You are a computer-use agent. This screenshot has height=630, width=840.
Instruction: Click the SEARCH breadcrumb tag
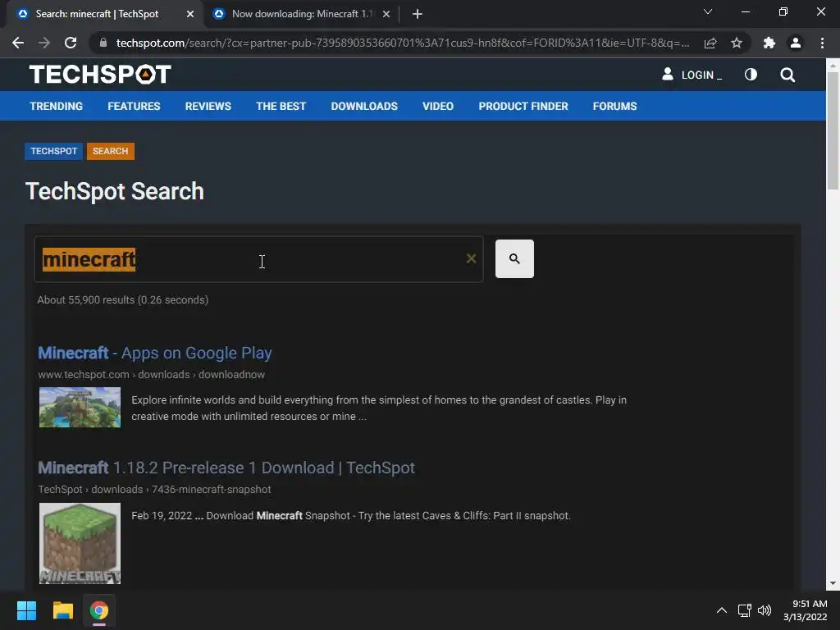click(x=111, y=151)
